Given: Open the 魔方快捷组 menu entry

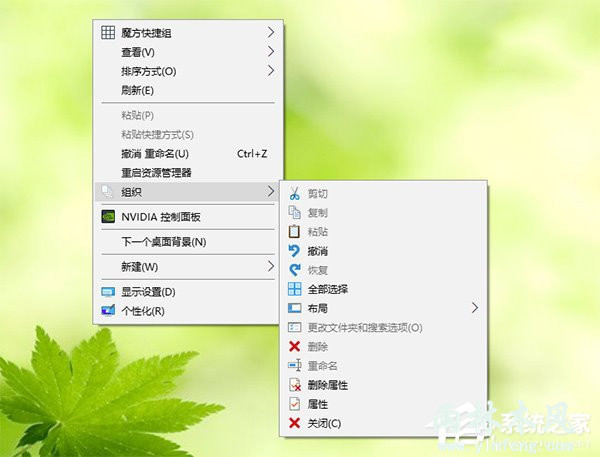Looking at the screenshot, I should 188,33.
